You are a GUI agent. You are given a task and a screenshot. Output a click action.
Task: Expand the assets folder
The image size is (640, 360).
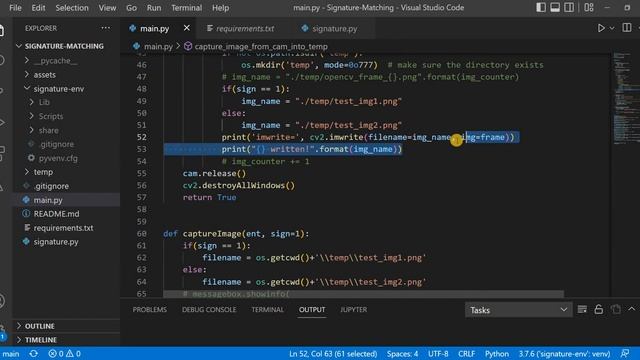(44, 75)
